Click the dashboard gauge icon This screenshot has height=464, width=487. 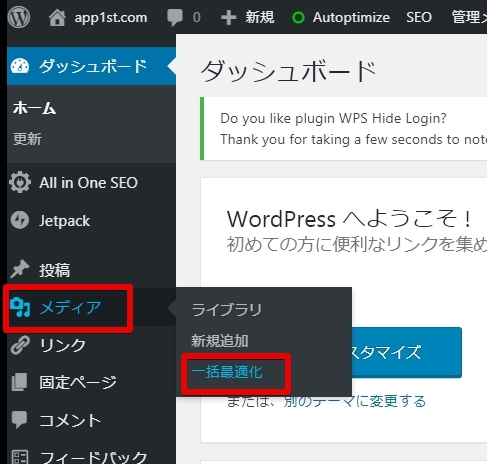click(x=20, y=66)
